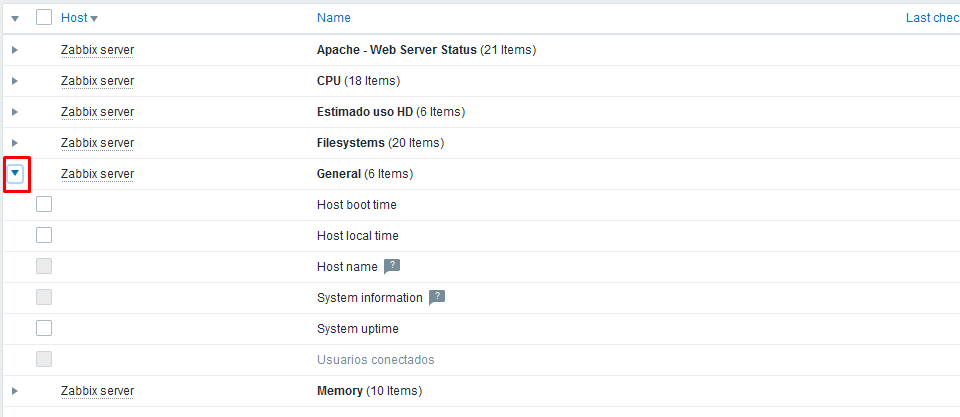The width and height of the screenshot is (960, 417).
Task: Select the Host boot time item
Action: point(357,205)
